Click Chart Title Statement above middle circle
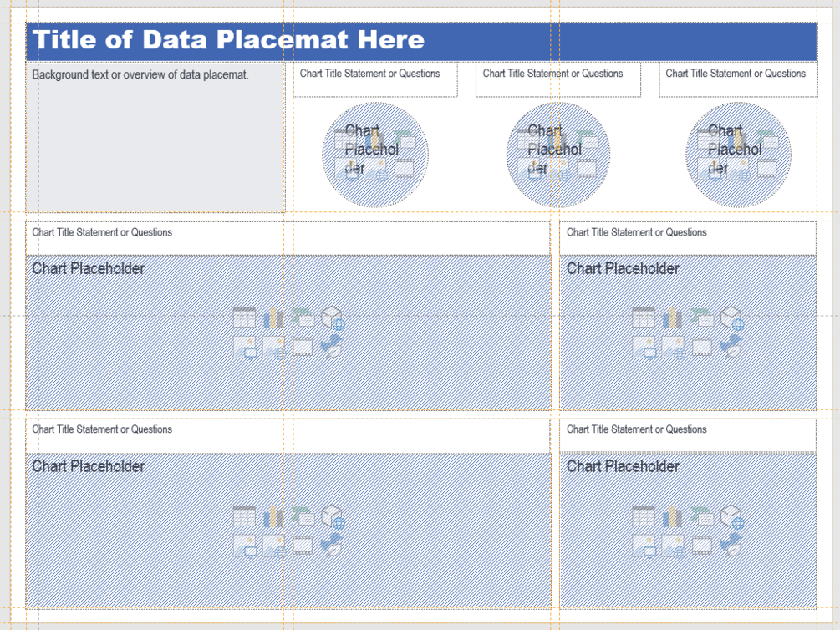This screenshot has width=840, height=630. coord(557,79)
